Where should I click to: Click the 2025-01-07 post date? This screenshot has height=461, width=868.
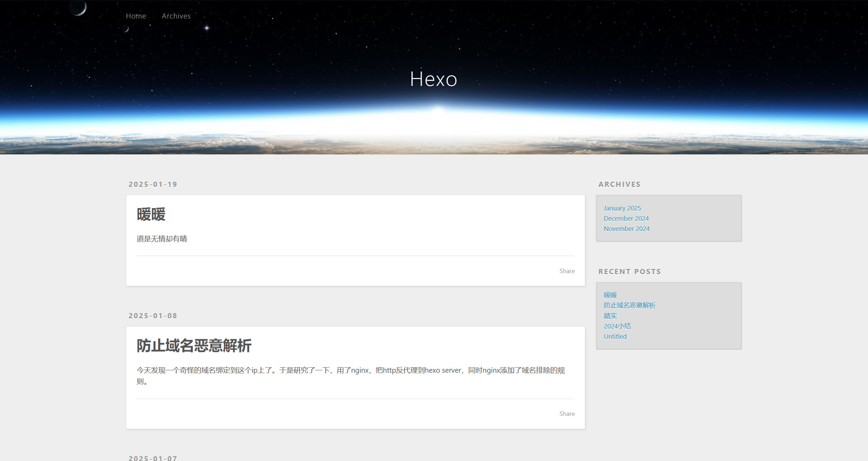153,458
